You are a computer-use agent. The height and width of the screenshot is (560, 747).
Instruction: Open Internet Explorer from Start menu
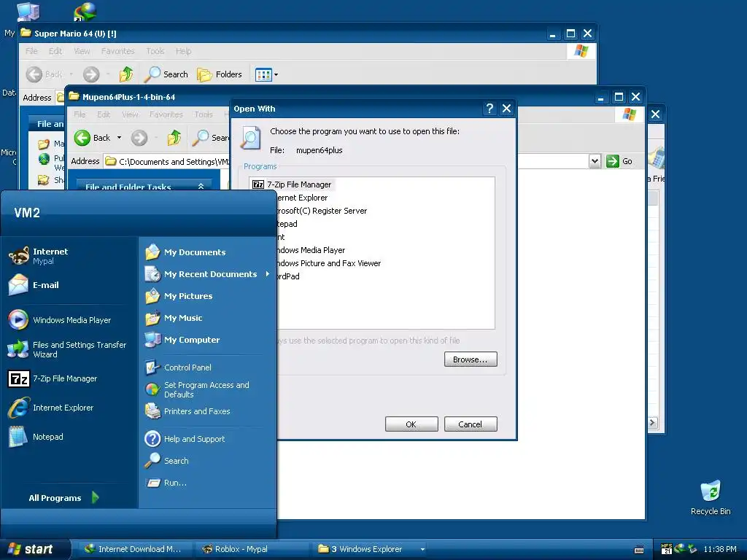tap(50, 408)
